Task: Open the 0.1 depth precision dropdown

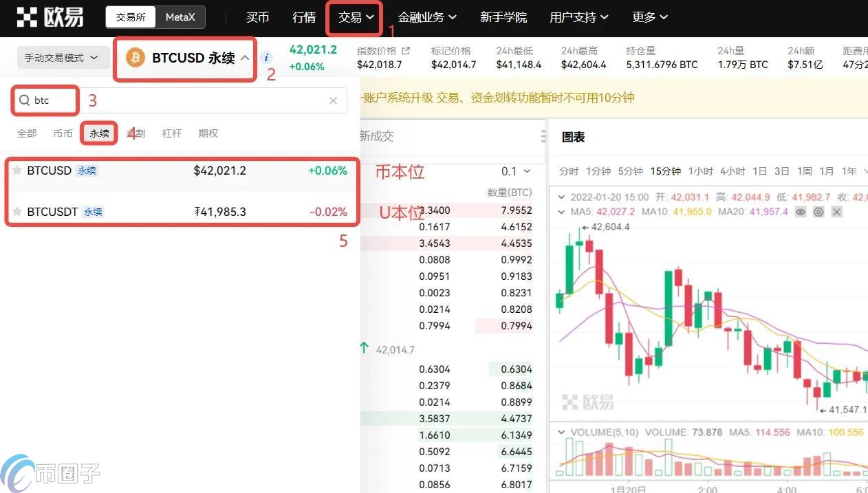Action: 516,171
